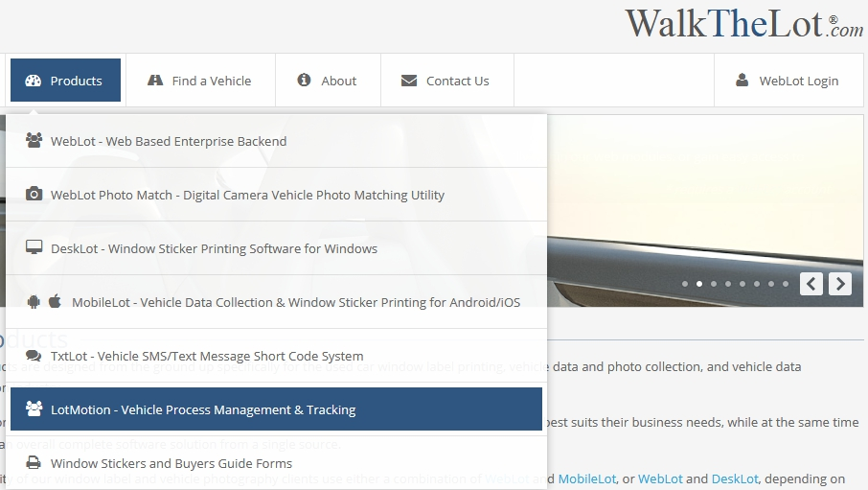Select the third carousel dot
Viewport: 868px width, 490px height.
click(714, 284)
